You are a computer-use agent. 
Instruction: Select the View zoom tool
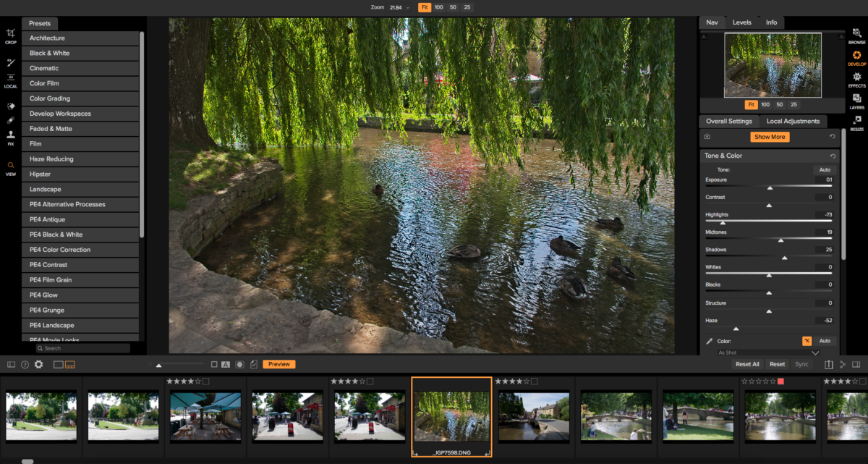(10, 168)
